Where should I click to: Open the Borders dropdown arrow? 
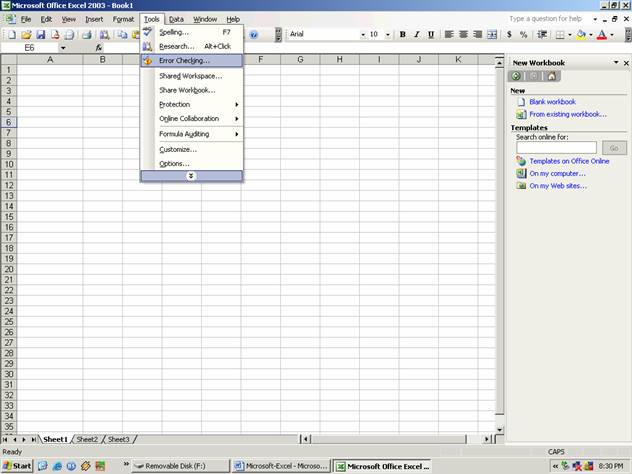(570, 35)
